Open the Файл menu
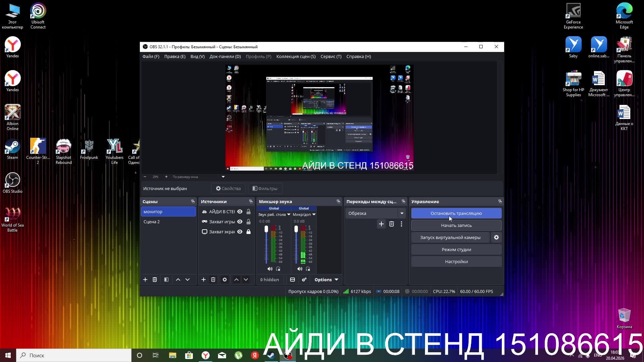This screenshot has width=644, height=362. coord(151,56)
